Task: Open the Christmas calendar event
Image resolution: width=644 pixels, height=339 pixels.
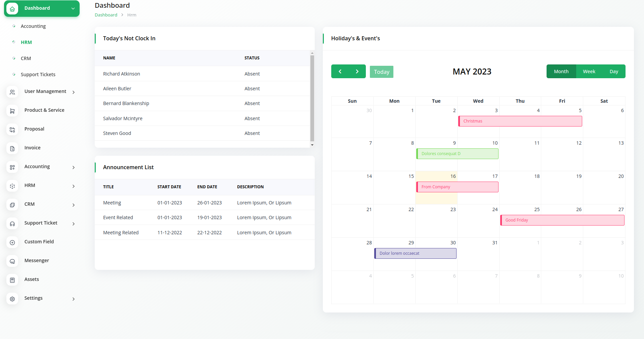Action: (x=520, y=121)
